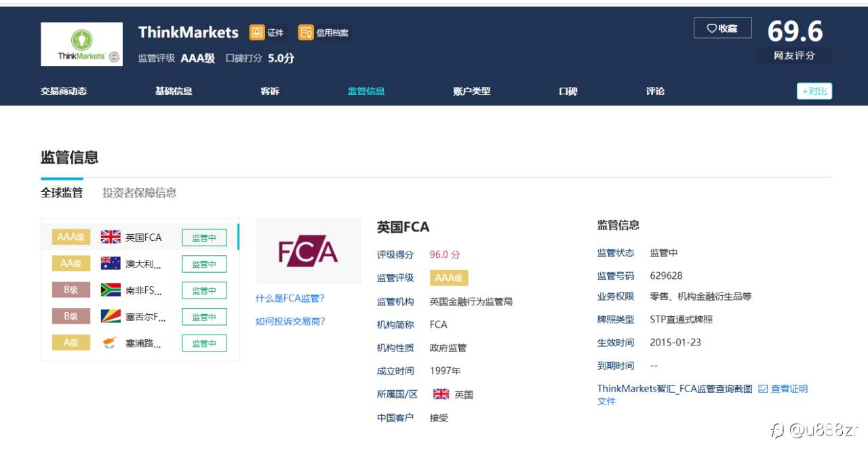Click the STP直通式牌照 license type
Image resolution: width=868 pixels, height=456 pixels.
pyautogui.click(x=681, y=319)
